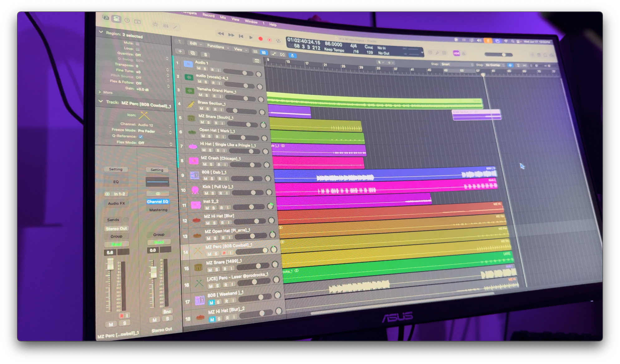This screenshot has height=364, width=620.
Task: Expand the More section in Region inspector
Action: 105,92
